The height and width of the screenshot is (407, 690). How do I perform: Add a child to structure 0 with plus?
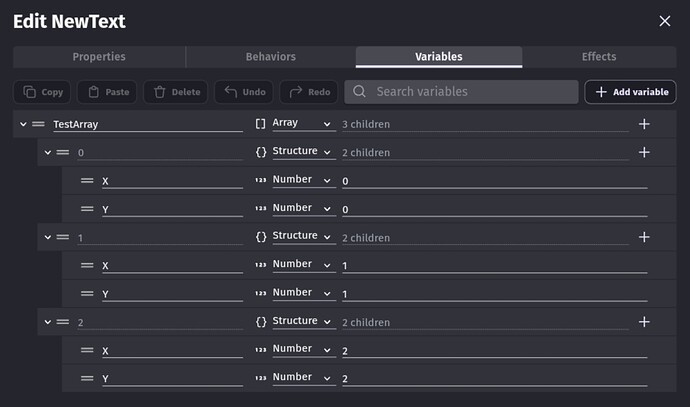point(644,152)
